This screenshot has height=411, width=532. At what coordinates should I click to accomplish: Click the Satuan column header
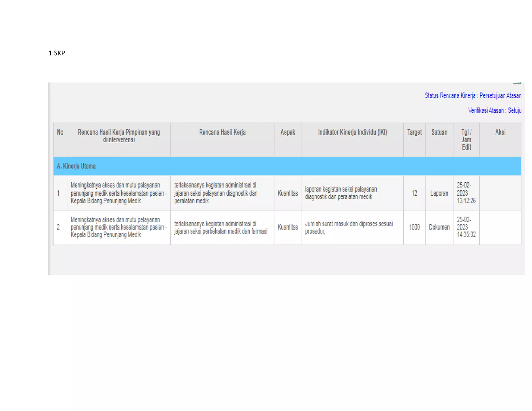tap(439, 132)
